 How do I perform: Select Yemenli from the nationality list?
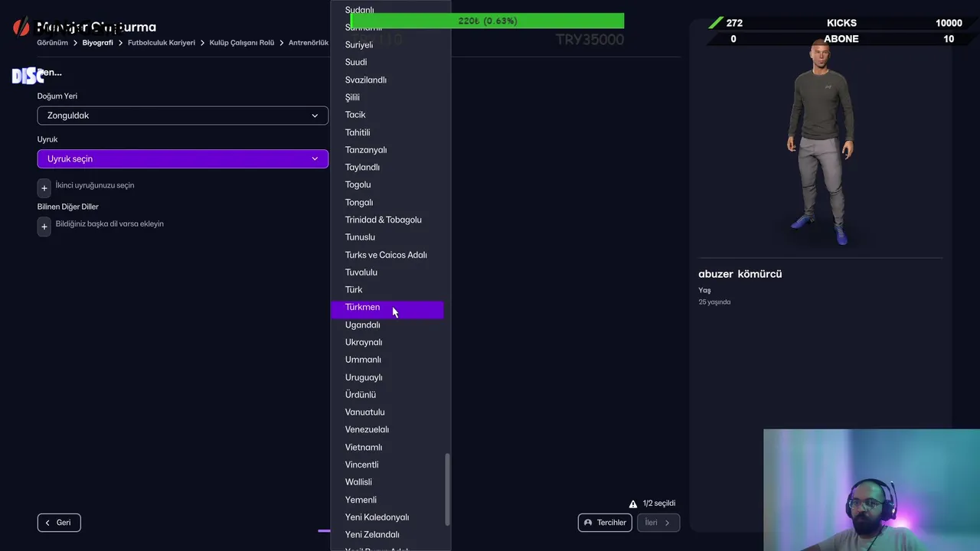387,500
